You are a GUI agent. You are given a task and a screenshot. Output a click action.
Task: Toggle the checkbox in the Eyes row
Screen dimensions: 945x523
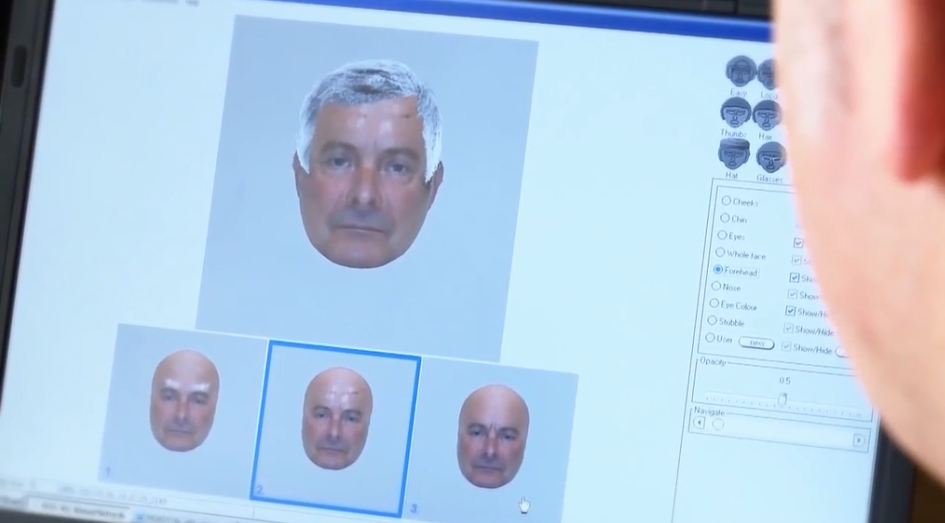pyautogui.click(x=799, y=243)
